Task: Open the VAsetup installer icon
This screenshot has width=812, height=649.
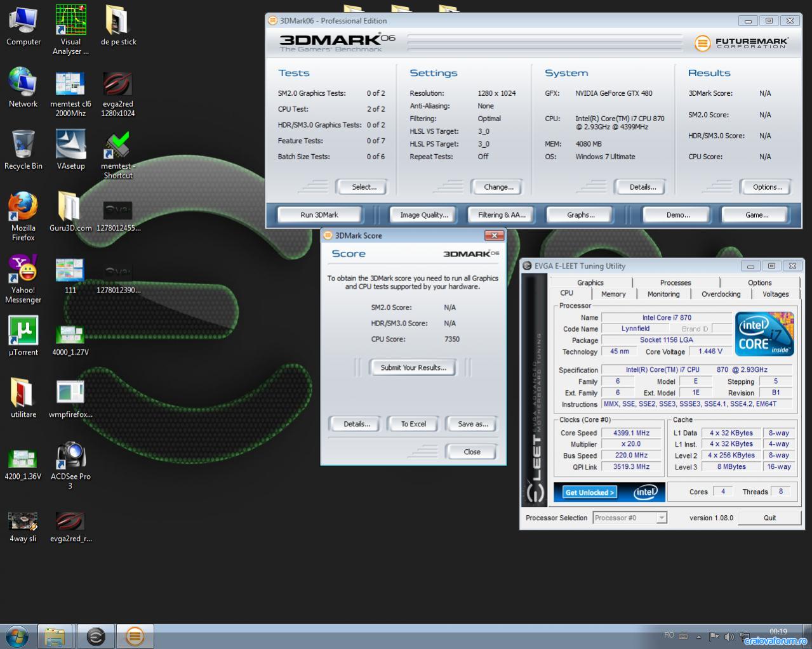Action: tap(70, 150)
